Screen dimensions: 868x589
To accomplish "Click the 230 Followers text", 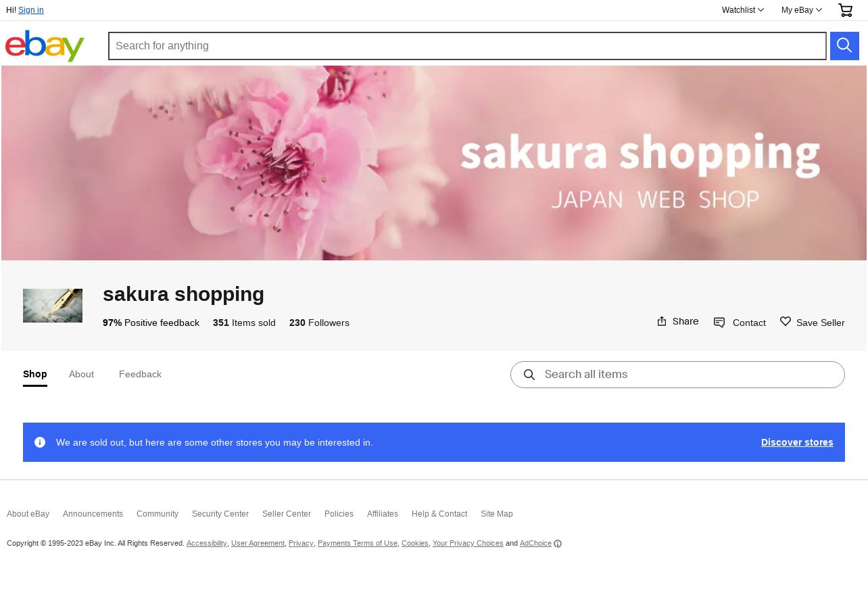I will point(319,323).
